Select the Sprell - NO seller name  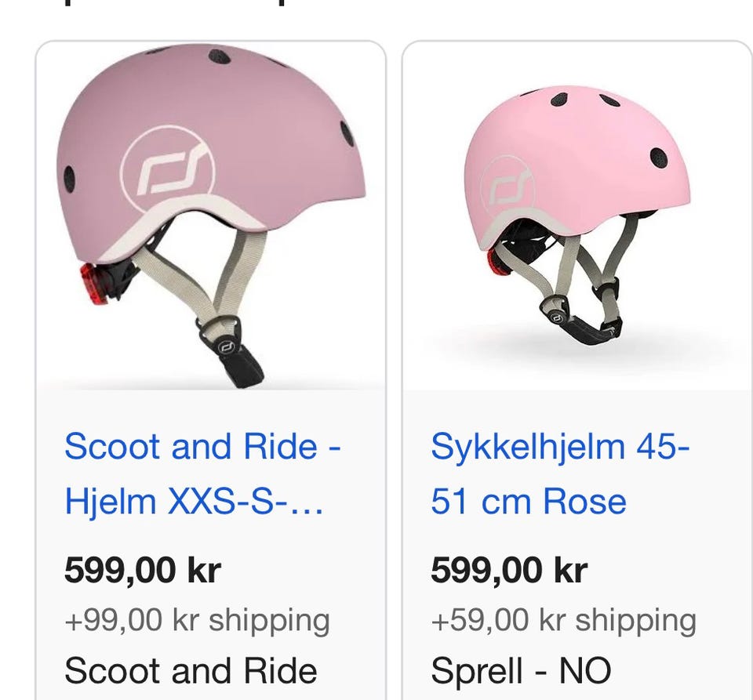[521, 671]
